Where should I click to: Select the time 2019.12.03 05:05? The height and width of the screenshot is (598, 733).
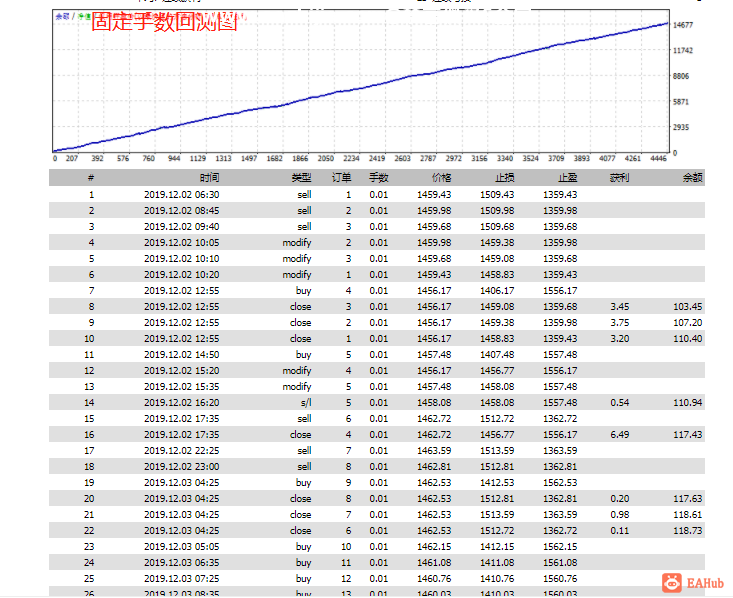coord(181,547)
